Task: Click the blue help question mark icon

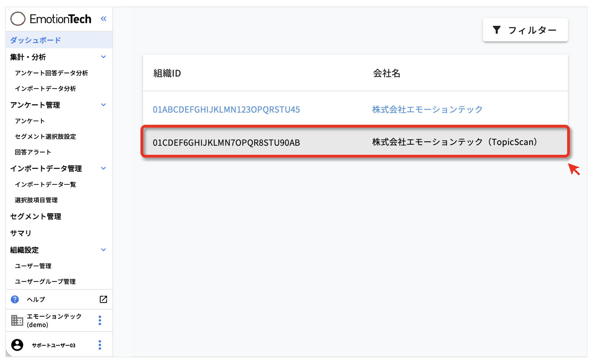Action: point(15,299)
